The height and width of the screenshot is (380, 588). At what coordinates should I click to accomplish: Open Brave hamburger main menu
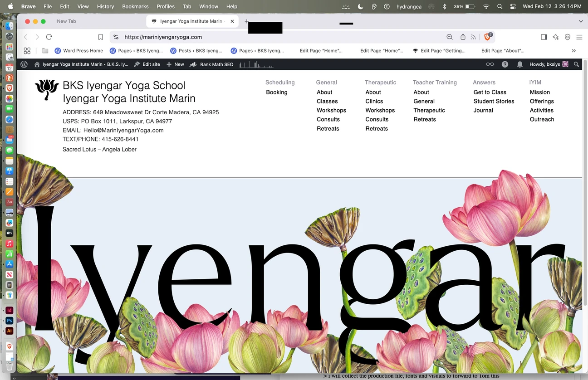(579, 37)
